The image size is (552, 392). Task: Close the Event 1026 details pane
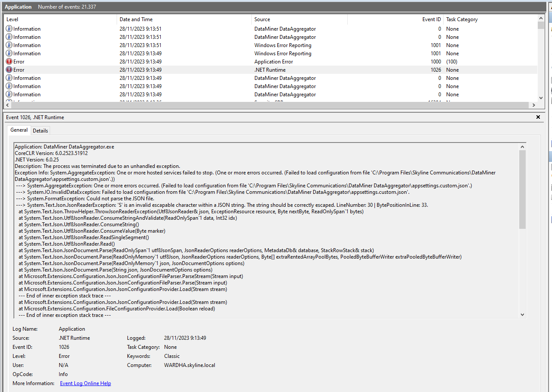538,117
